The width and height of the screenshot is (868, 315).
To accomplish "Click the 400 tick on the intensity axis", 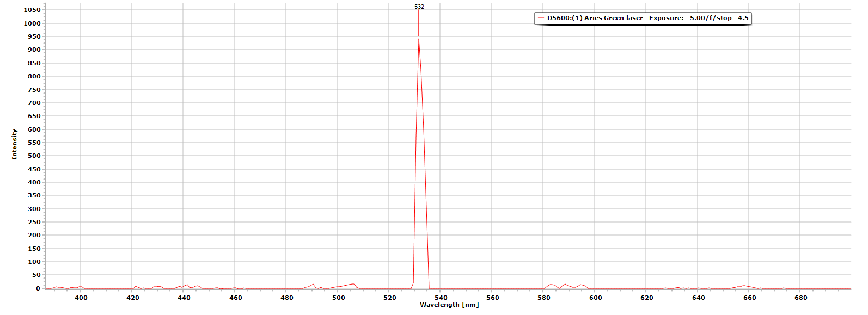I will pyautogui.click(x=34, y=182).
